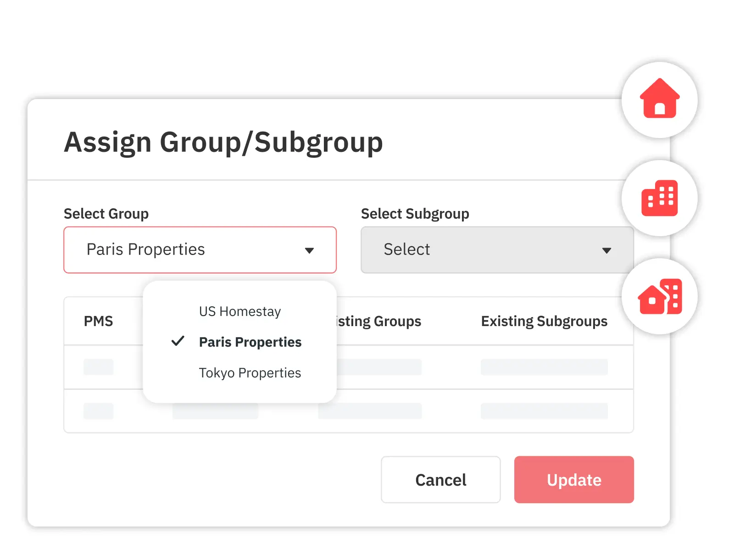
Task: Click the PMS column header
Action: point(98,321)
